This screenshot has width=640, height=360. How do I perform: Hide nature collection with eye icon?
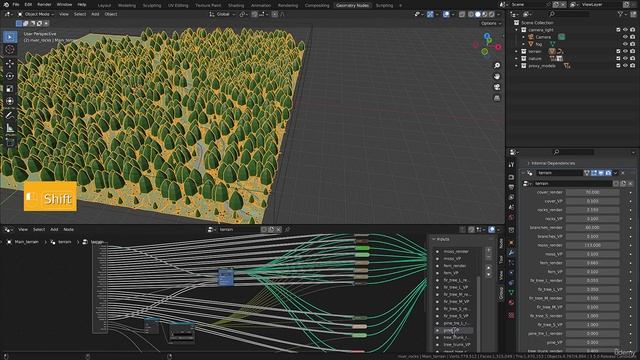pyautogui.click(x=625, y=58)
